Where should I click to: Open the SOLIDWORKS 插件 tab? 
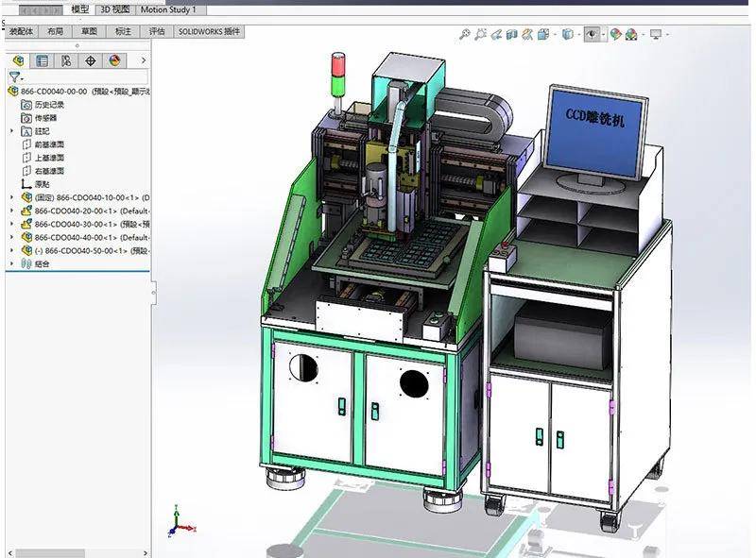point(209,32)
